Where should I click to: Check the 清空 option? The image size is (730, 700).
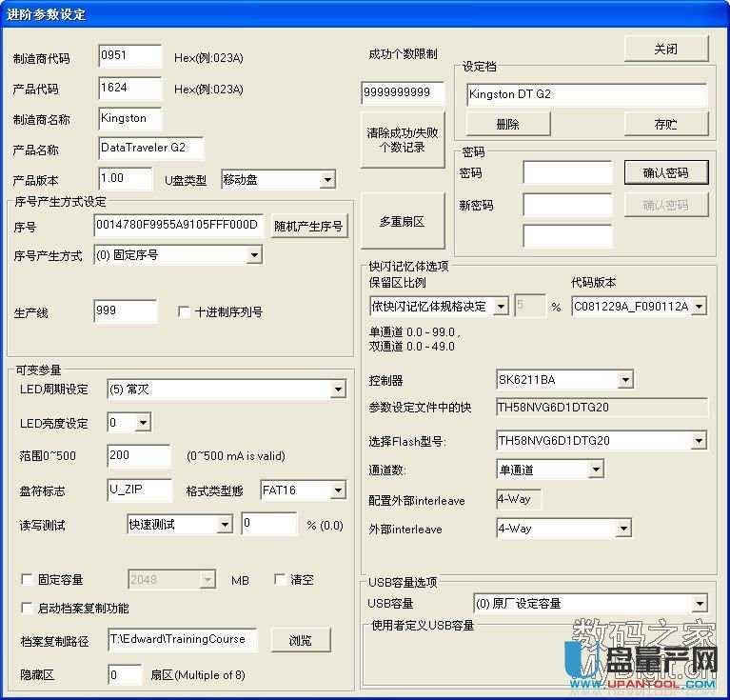pyautogui.click(x=280, y=579)
